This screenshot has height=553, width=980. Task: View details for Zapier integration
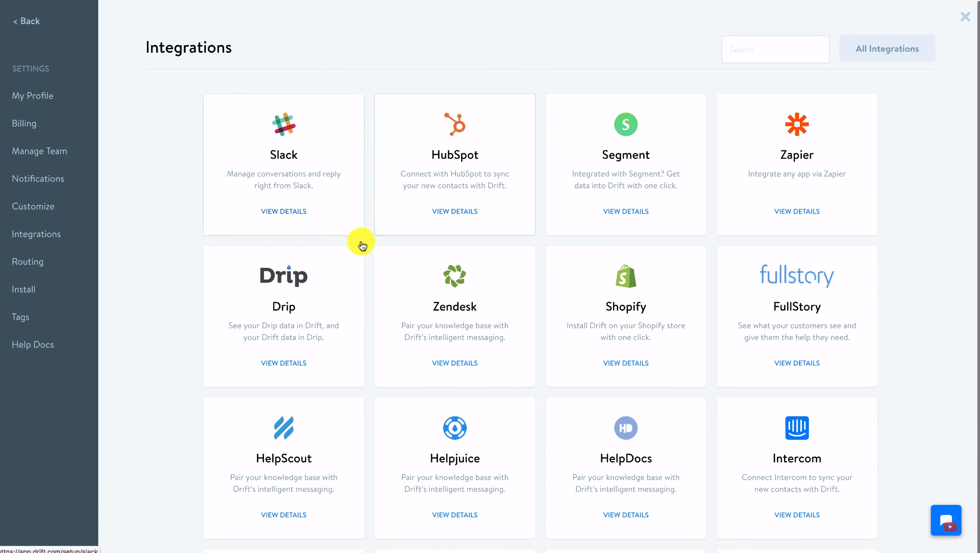[797, 211]
